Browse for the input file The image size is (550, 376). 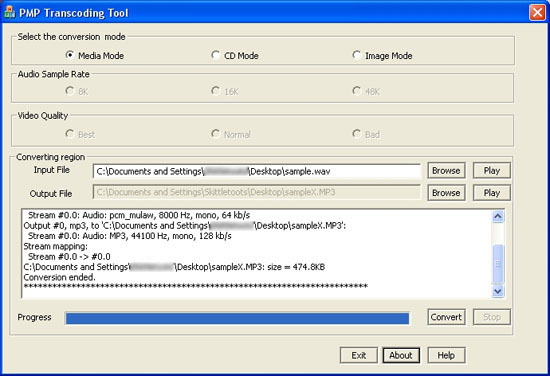pos(446,171)
